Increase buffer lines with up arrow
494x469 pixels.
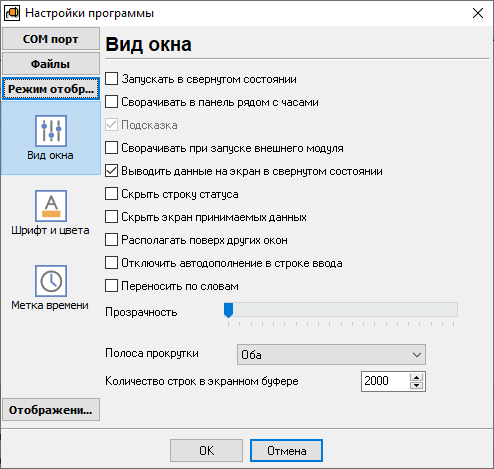point(416,377)
